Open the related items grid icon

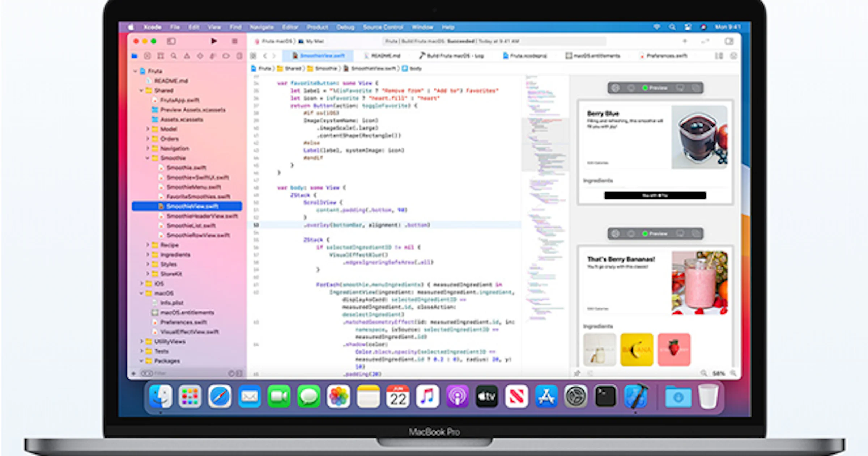click(x=253, y=56)
